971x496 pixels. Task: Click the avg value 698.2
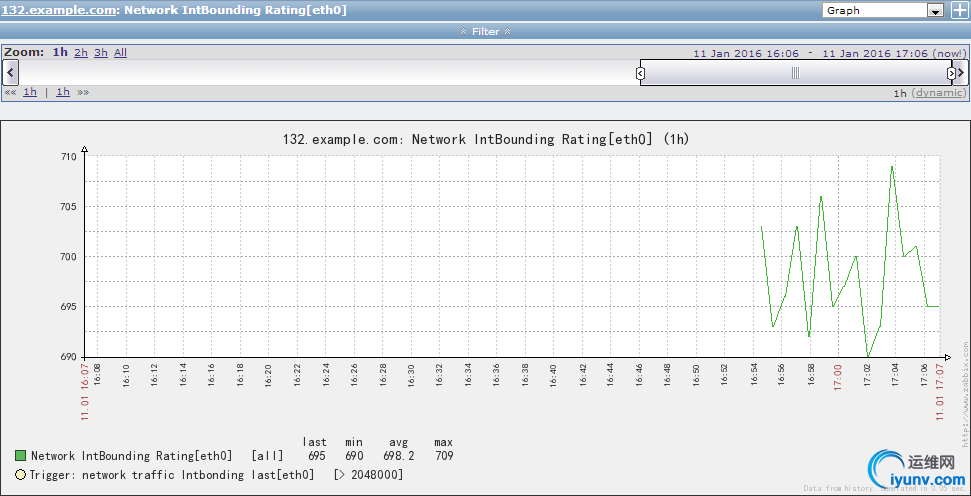[399, 456]
